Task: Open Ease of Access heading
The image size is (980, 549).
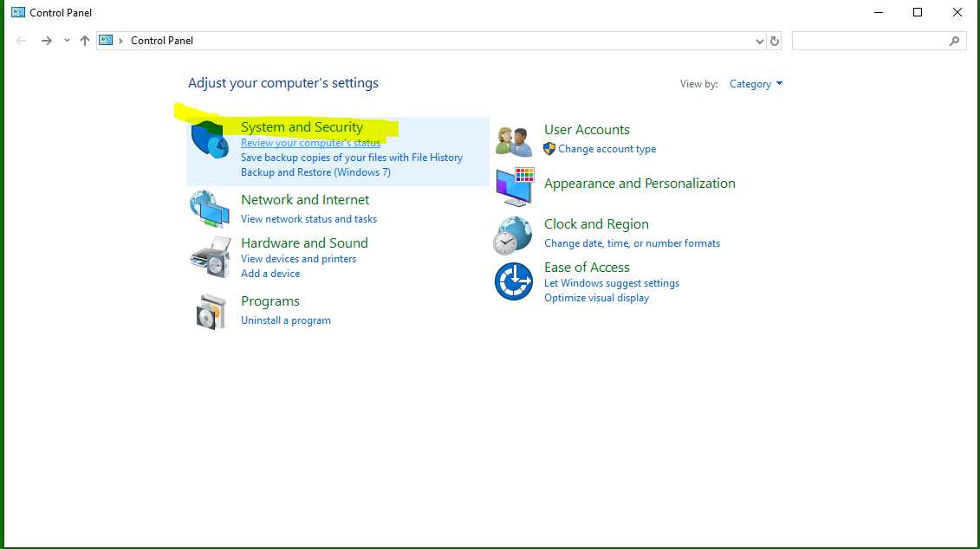Action: (x=587, y=268)
